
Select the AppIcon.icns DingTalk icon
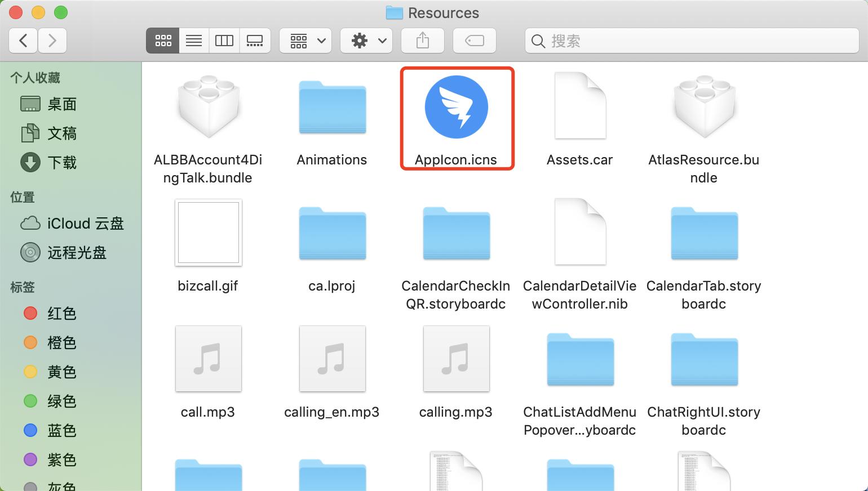[x=456, y=107]
